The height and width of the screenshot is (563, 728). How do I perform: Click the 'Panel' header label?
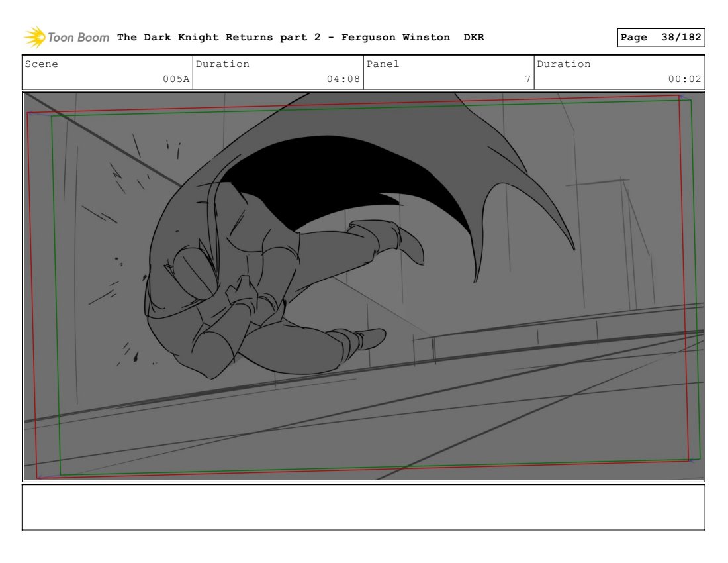tap(383, 64)
